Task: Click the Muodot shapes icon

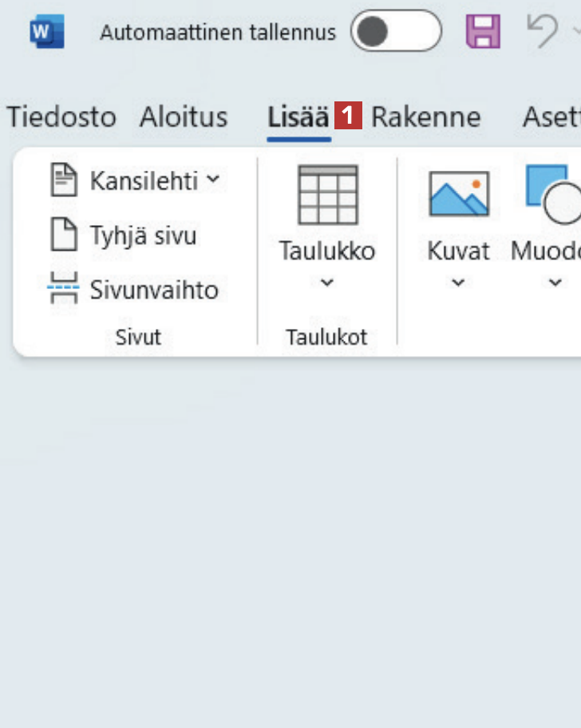Action: coord(553,194)
